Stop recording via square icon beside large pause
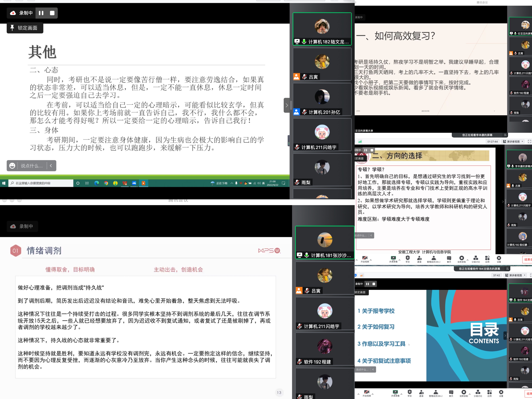Image resolution: width=532 pixels, height=399 pixels. pos(52,13)
